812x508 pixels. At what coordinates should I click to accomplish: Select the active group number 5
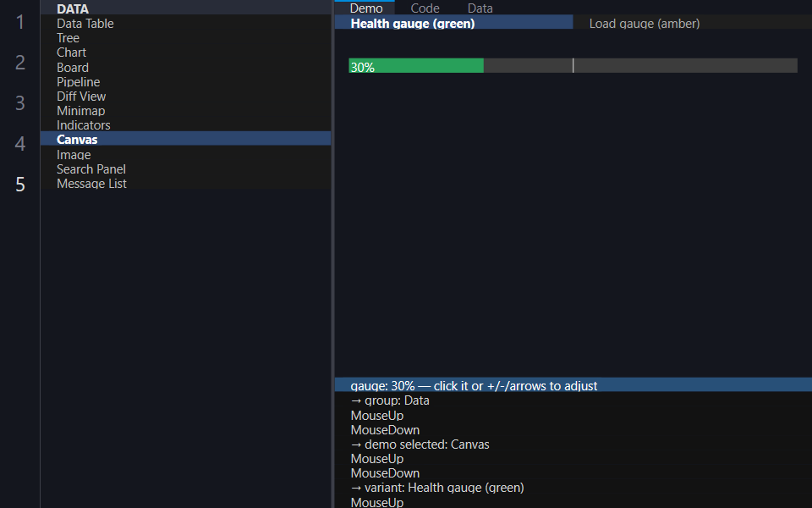(x=19, y=184)
